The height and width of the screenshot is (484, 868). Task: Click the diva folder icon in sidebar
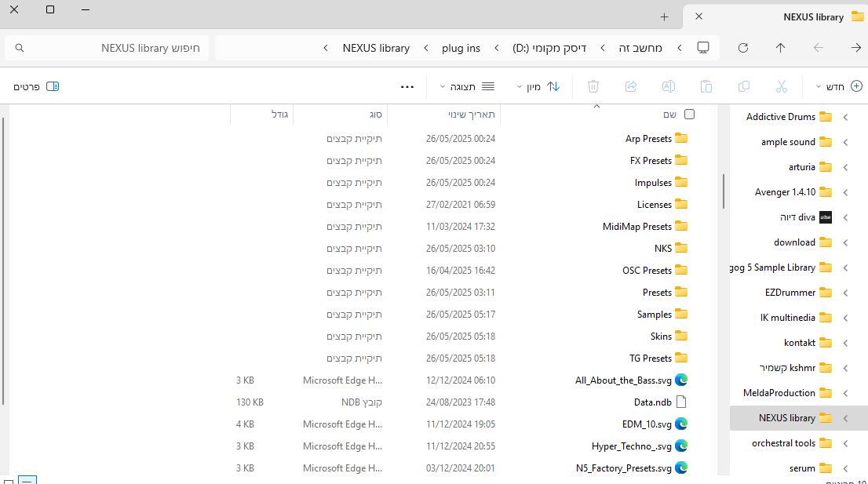tap(826, 217)
